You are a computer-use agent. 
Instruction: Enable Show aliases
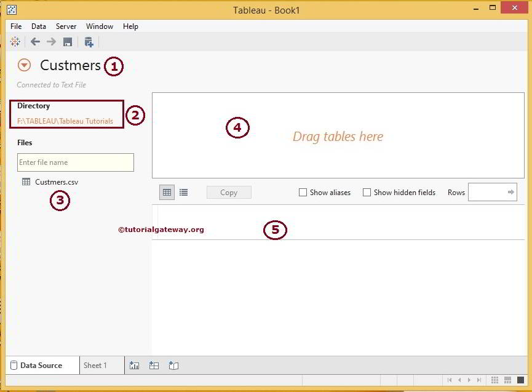[303, 192]
